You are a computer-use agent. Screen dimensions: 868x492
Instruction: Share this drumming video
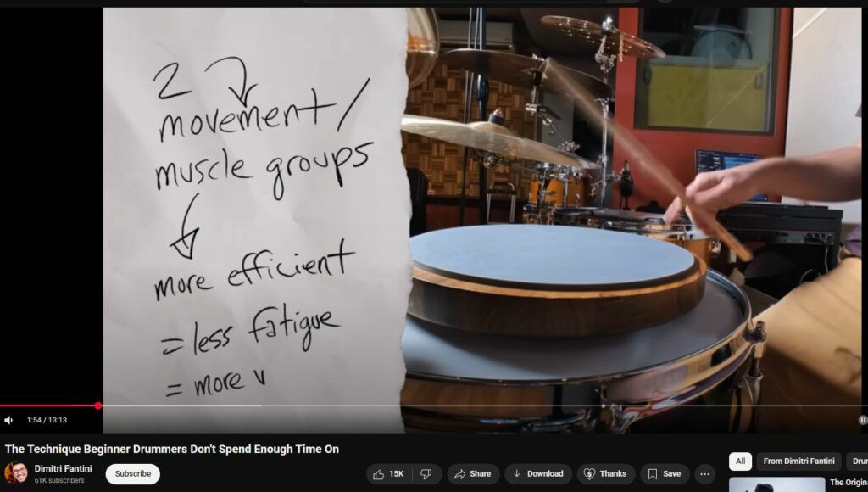[471, 474]
